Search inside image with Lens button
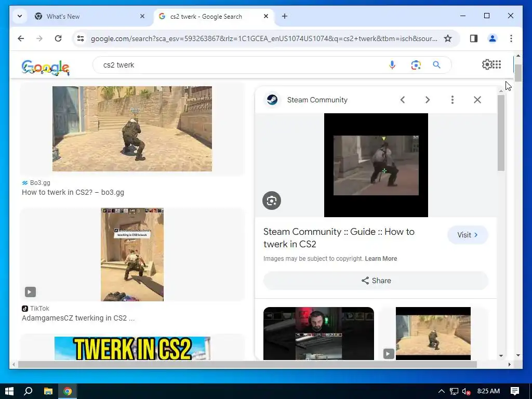 pyautogui.click(x=271, y=201)
